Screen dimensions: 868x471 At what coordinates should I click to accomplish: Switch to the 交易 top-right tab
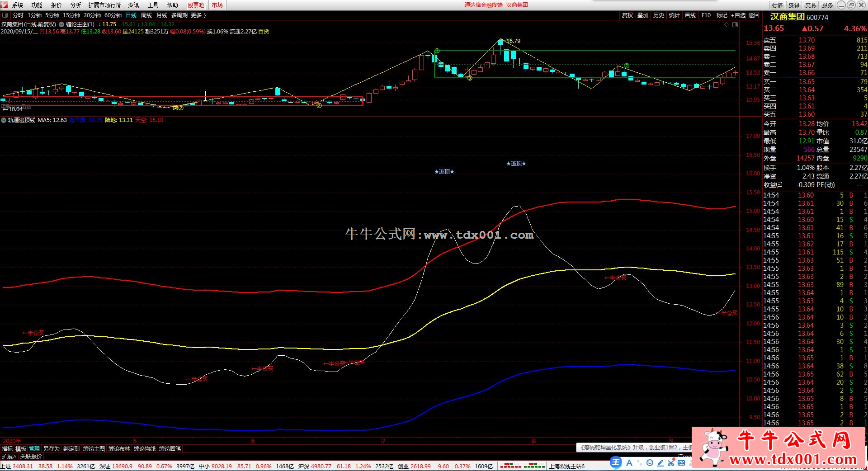click(x=811, y=5)
